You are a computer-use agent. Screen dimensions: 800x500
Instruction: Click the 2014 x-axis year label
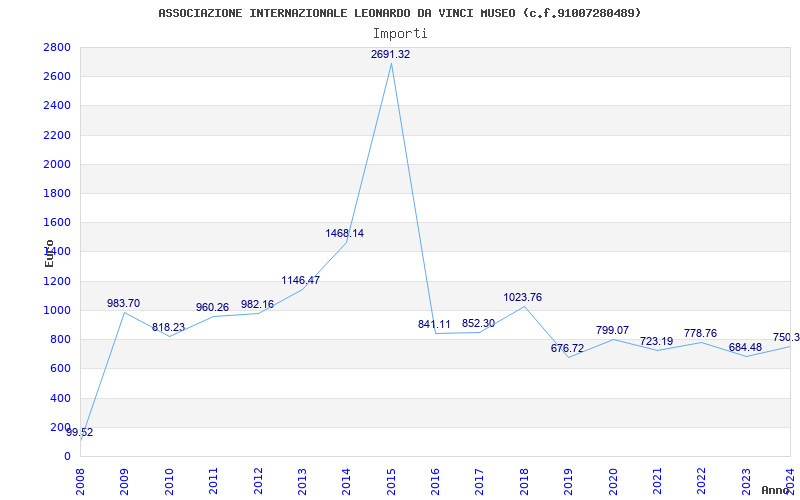[346, 481]
